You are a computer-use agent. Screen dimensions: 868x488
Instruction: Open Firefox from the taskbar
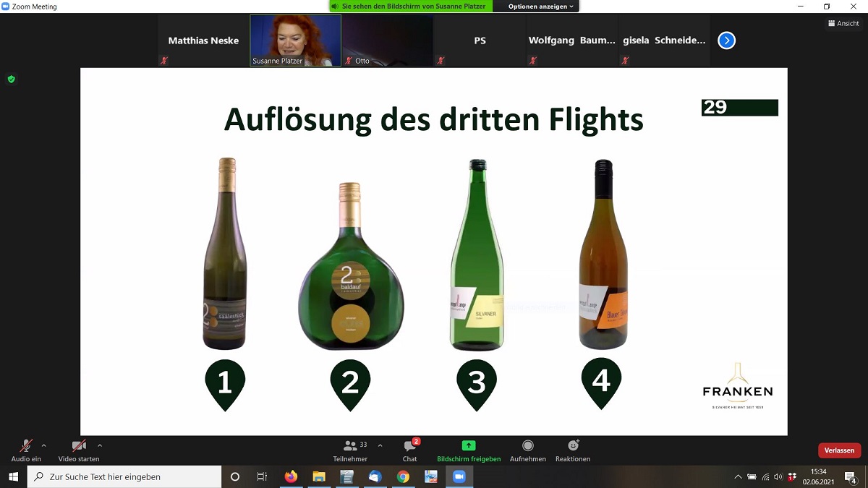point(291,476)
